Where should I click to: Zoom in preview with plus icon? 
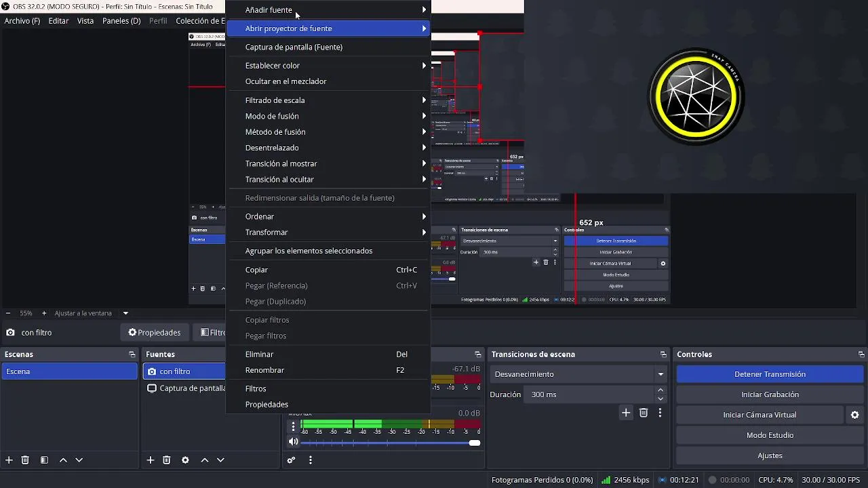coord(44,313)
